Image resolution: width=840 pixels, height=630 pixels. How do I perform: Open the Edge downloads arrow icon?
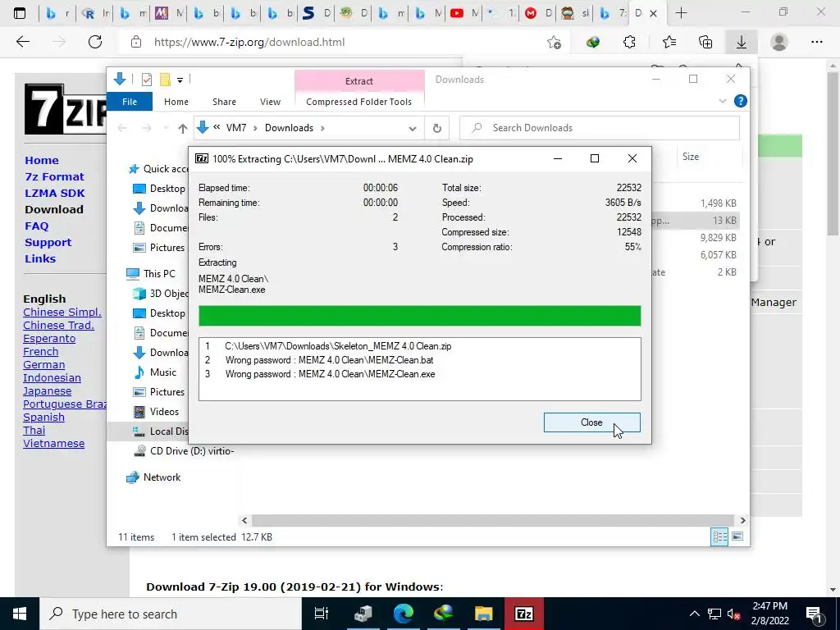click(742, 42)
